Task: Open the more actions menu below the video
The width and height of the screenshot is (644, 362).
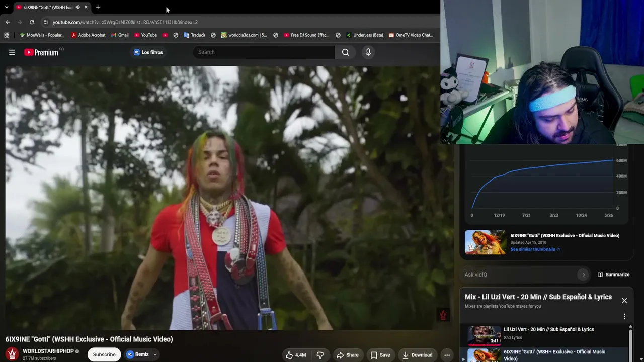Action: click(447, 355)
